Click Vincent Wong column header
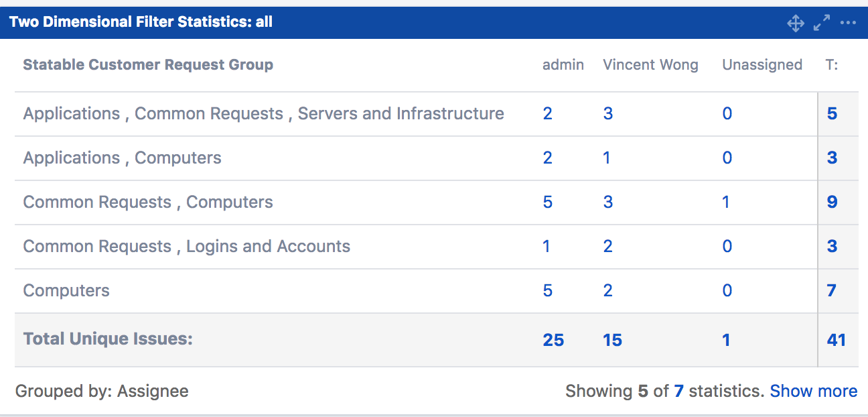 [650, 65]
